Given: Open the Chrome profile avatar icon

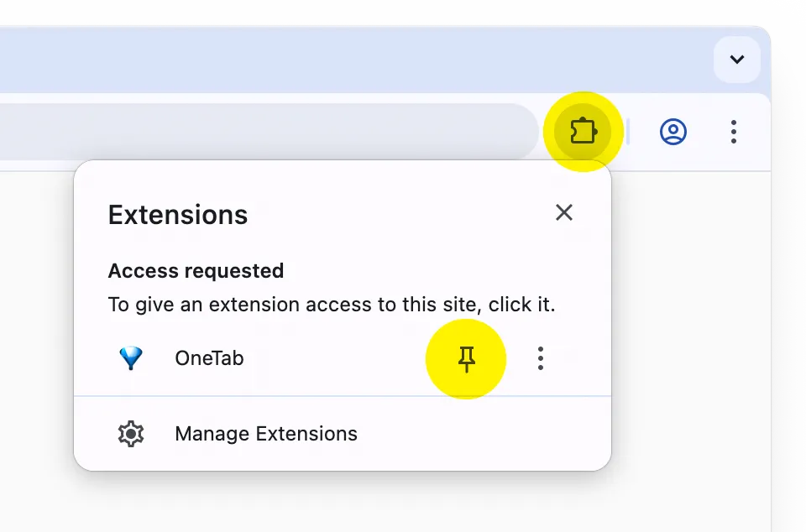Looking at the screenshot, I should (673, 132).
